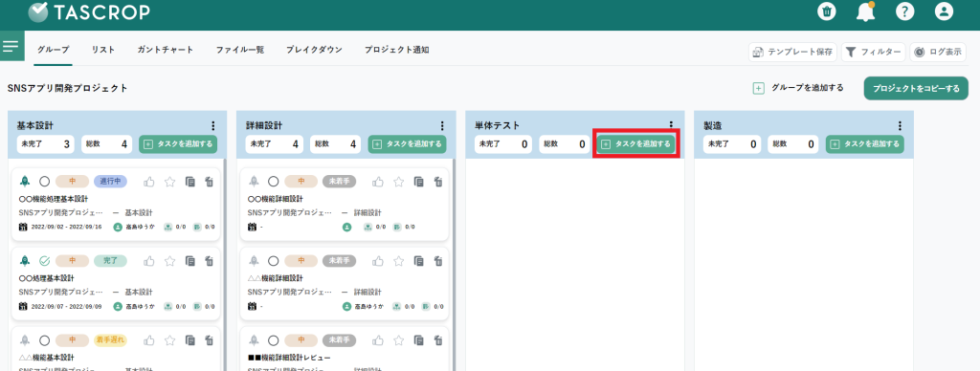
Task: Click the TASCROP logo
Action: click(x=89, y=11)
